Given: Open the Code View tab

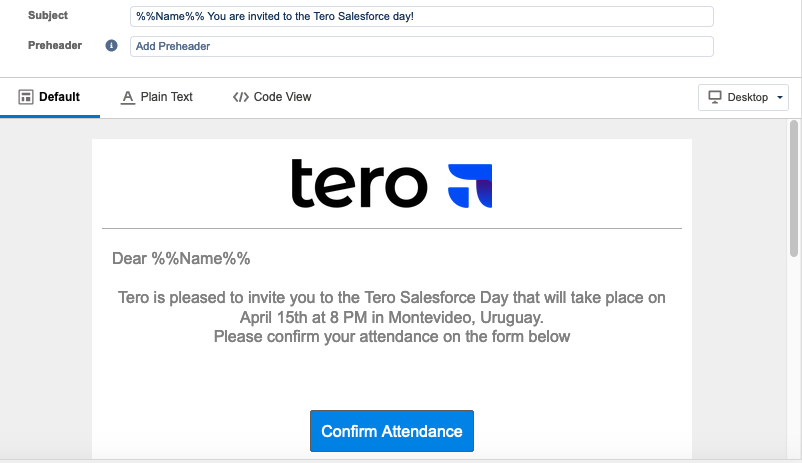Looking at the screenshot, I should [x=272, y=97].
